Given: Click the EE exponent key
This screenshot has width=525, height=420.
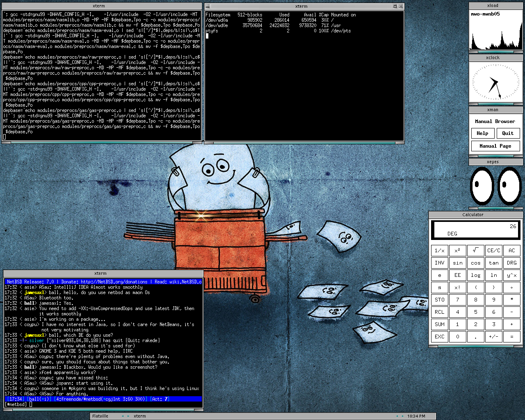Looking at the screenshot, I should pyautogui.click(x=457, y=275).
